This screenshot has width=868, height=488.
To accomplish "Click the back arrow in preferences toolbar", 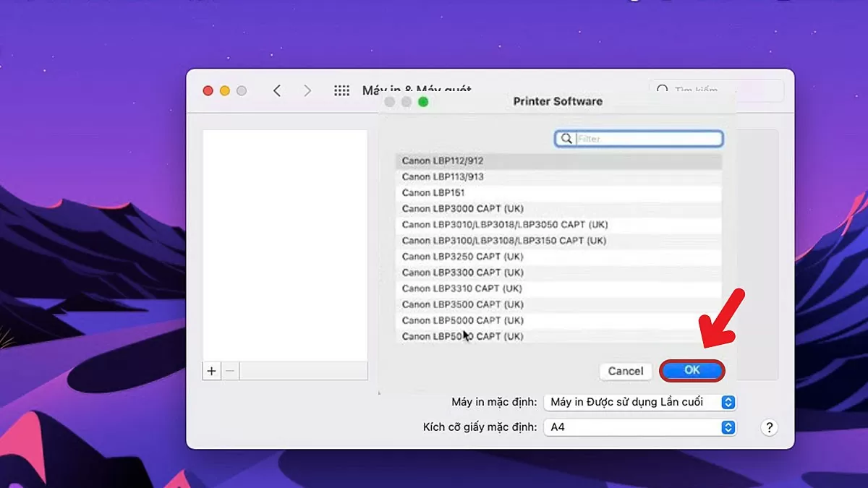I will tap(277, 90).
